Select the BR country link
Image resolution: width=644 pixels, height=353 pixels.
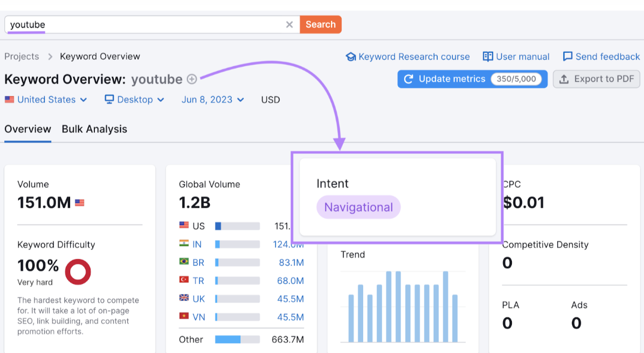click(198, 262)
